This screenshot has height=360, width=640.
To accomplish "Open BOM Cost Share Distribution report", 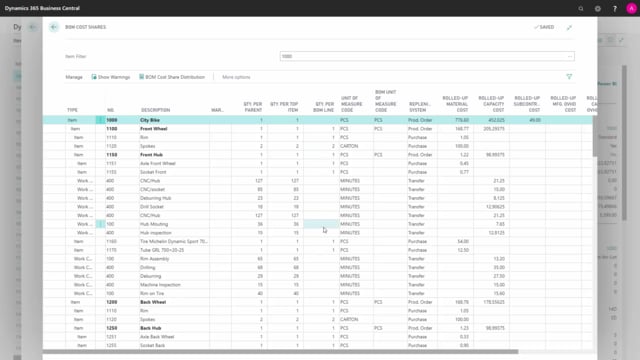I will coord(172,77).
